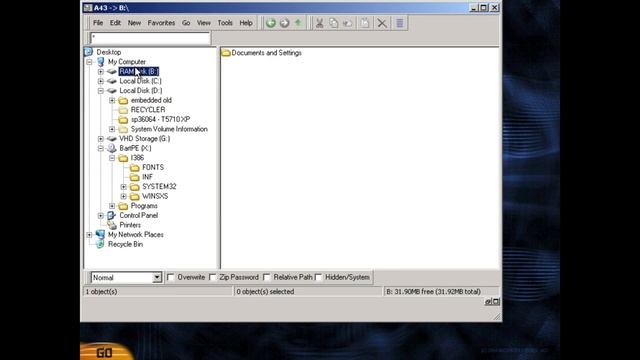This screenshot has width=640, height=360.
Task: Collapse the I386 folder node
Action: [x=112, y=158]
